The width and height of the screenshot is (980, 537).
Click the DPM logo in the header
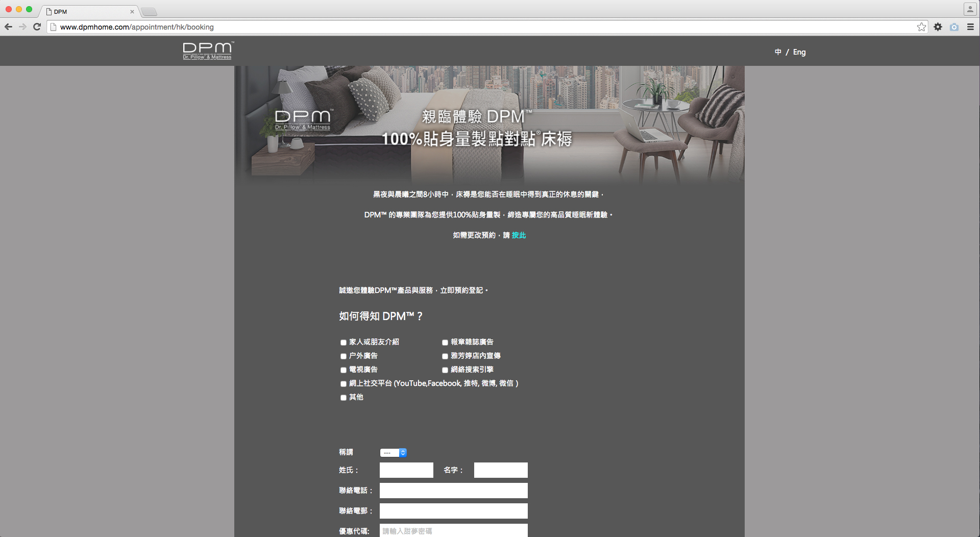[208, 51]
